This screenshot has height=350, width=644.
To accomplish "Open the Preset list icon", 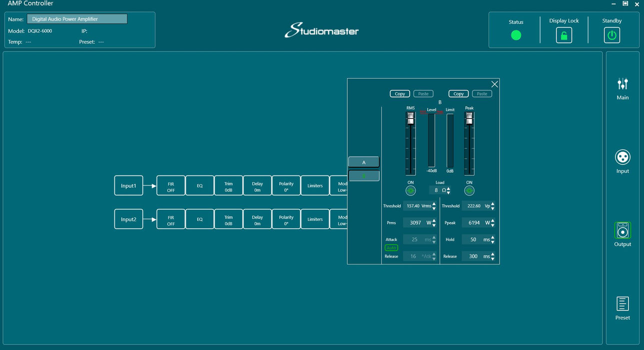I will [x=623, y=304].
